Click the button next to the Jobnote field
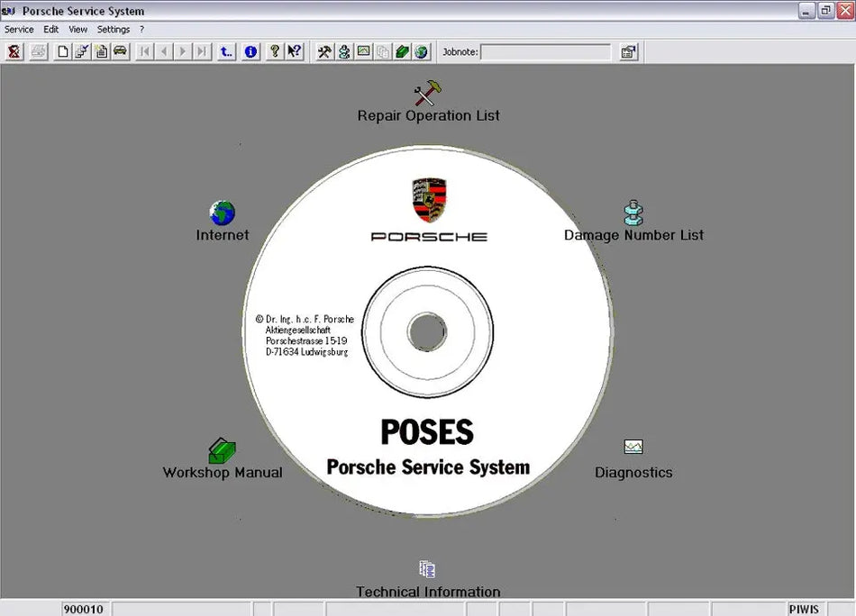Screen dimensions: 856x616 [x=628, y=51]
